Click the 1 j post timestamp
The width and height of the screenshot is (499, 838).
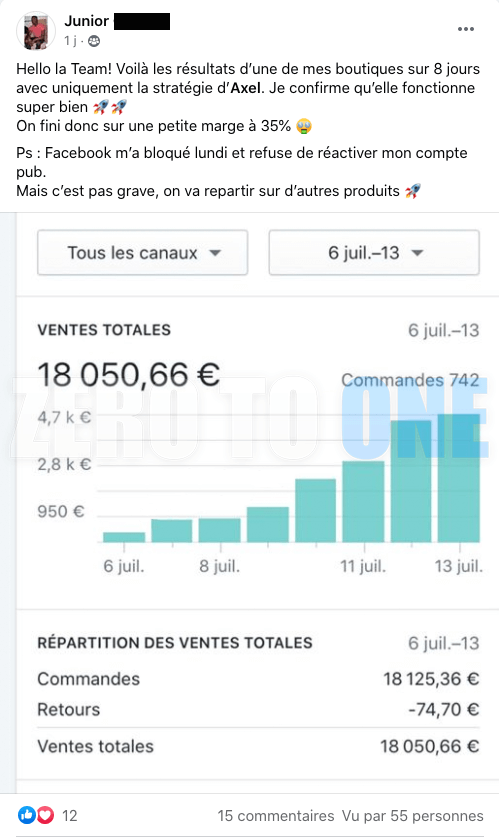[x=71, y=41]
